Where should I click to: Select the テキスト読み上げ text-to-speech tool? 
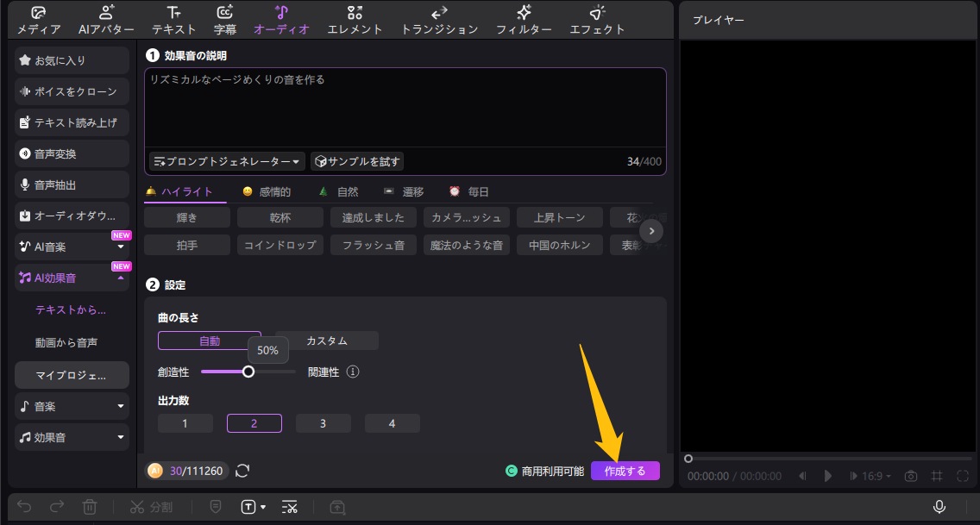coord(71,122)
